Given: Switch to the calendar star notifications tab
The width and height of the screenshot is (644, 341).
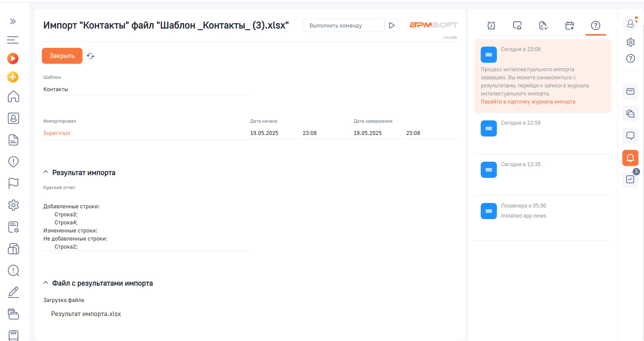Looking at the screenshot, I should pos(569,25).
